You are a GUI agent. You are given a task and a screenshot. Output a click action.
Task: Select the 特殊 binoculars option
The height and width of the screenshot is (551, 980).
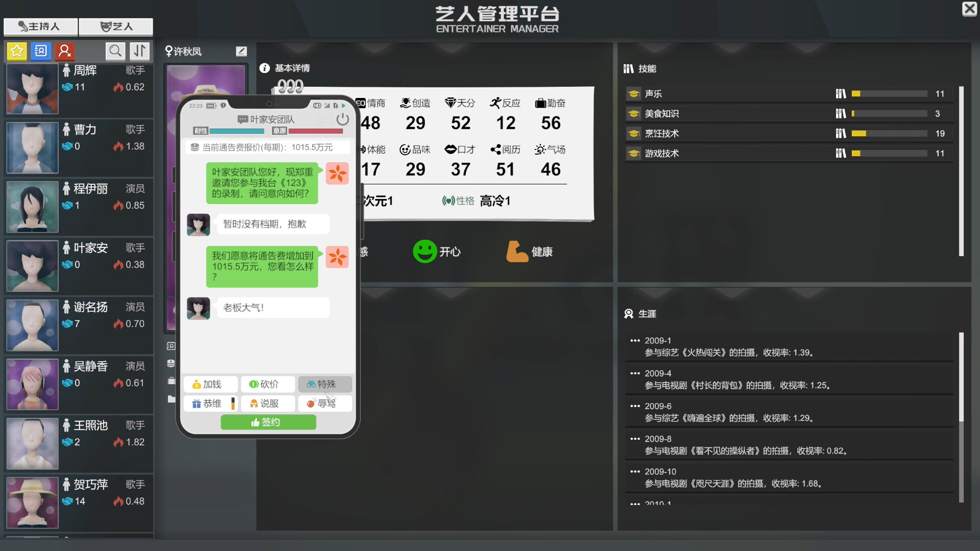point(325,384)
